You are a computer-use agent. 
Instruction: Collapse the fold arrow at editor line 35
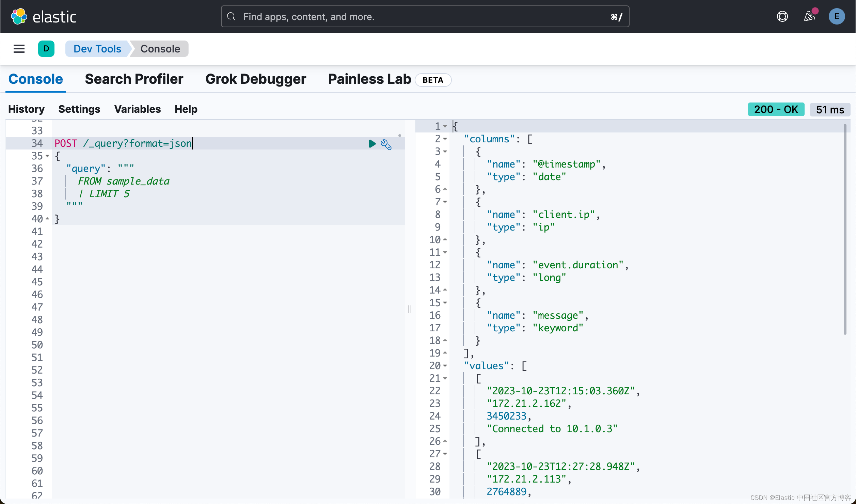(x=47, y=156)
